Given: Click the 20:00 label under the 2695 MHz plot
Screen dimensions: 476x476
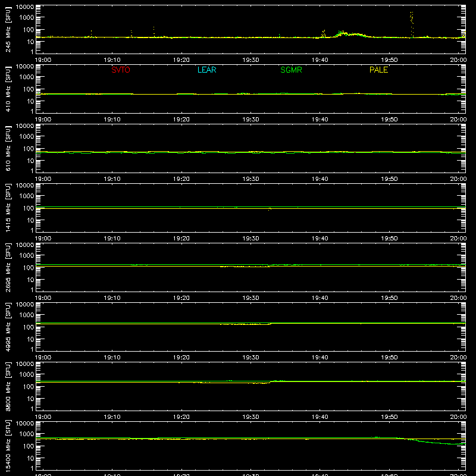Looking at the screenshot, I should tap(458, 298).
